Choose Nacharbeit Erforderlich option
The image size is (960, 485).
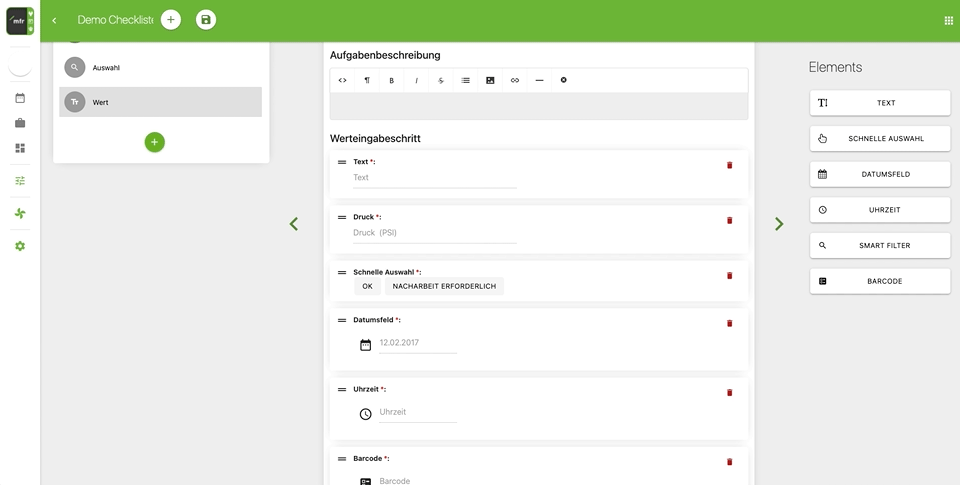pos(444,286)
